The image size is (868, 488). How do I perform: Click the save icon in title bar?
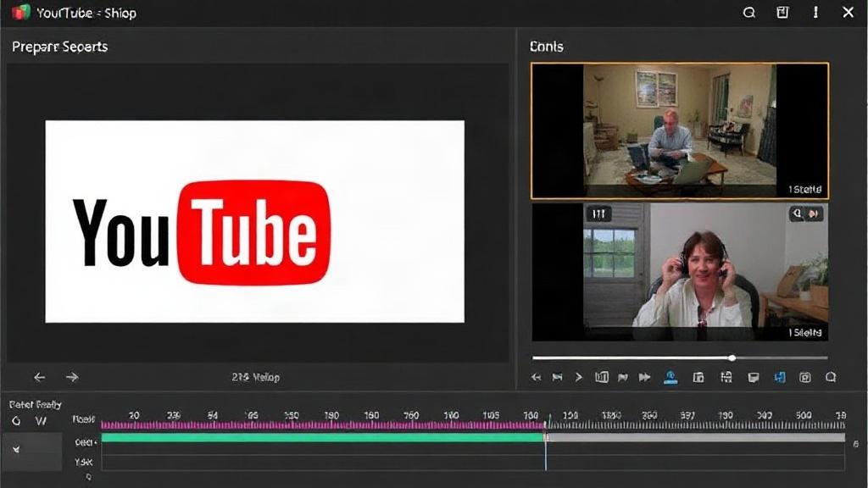(782, 12)
